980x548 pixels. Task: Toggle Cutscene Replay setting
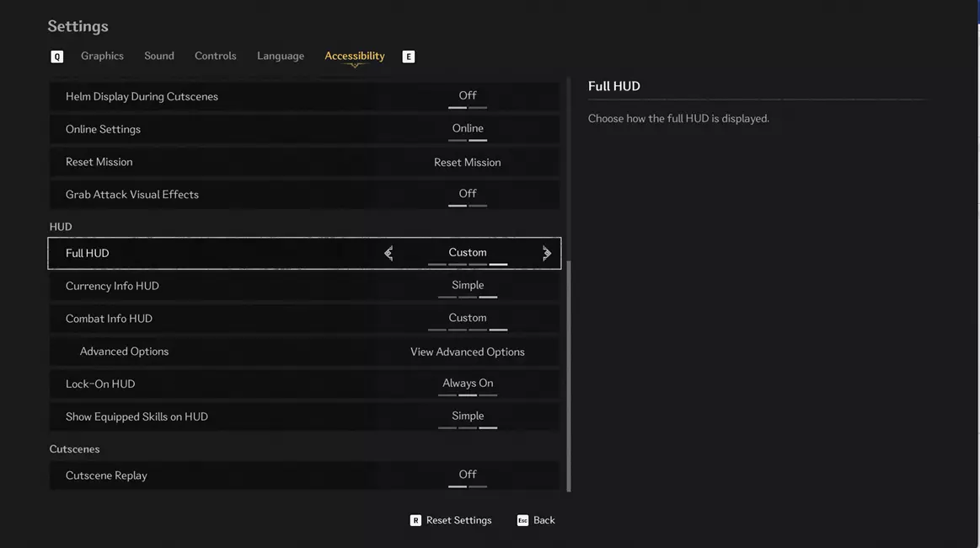467,475
